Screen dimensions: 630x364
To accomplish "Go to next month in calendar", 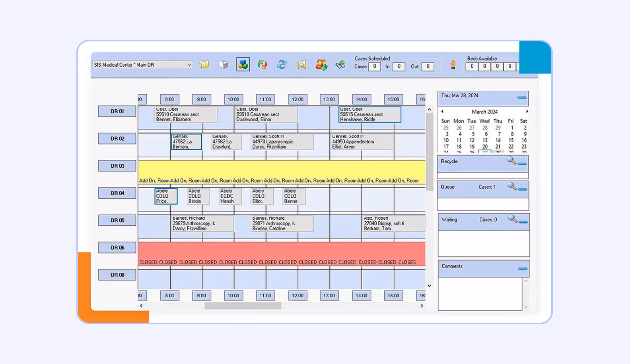I will pos(527,111).
